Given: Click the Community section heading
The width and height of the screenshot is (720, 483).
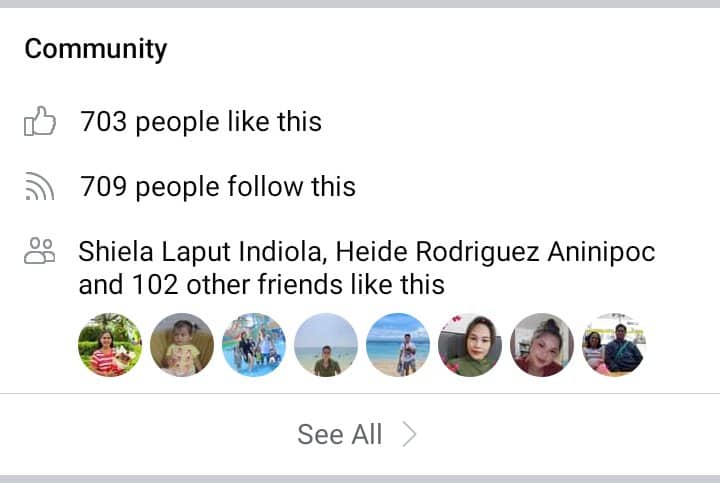Looking at the screenshot, I should tap(96, 49).
